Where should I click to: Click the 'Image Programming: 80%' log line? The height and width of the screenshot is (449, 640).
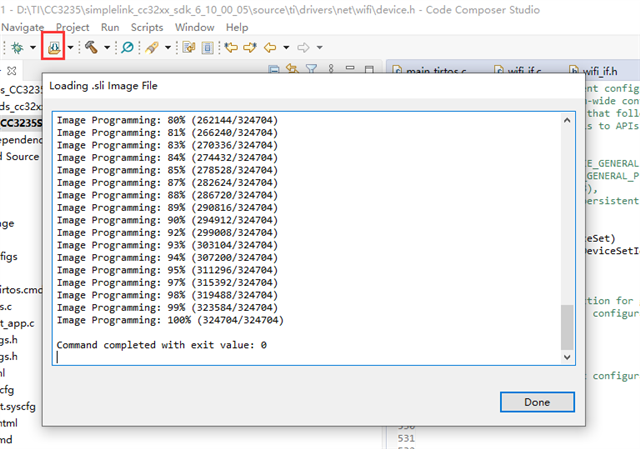point(167,120)
